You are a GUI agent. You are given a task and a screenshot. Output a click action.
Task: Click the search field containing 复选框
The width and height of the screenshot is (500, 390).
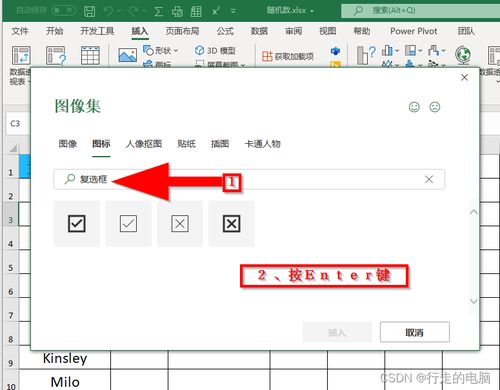pyautogui.click(x=249, y=179)
